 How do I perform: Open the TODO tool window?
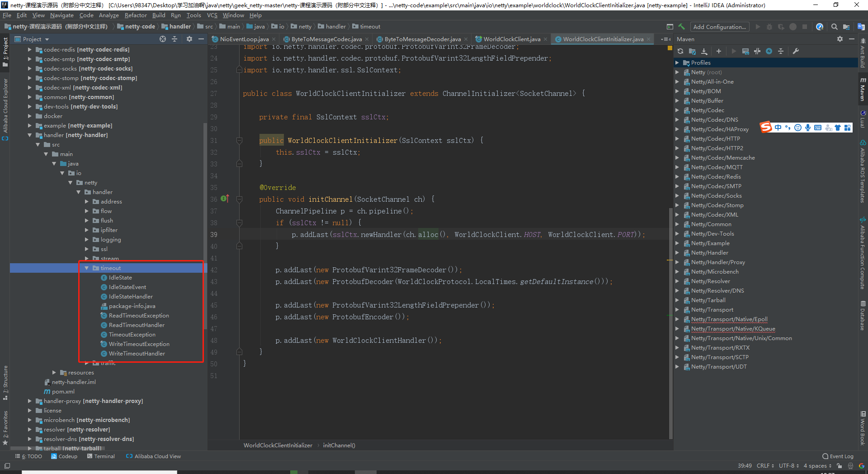[28, 456]
